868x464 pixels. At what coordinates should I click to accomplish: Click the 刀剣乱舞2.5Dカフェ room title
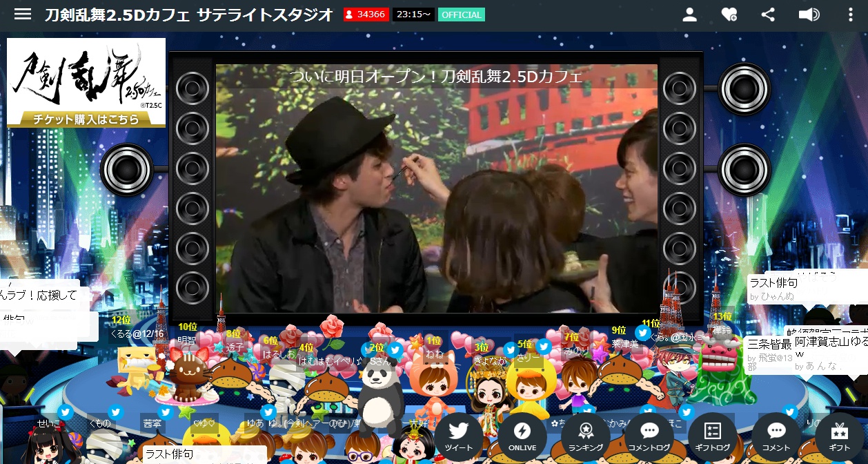point(188,14)
